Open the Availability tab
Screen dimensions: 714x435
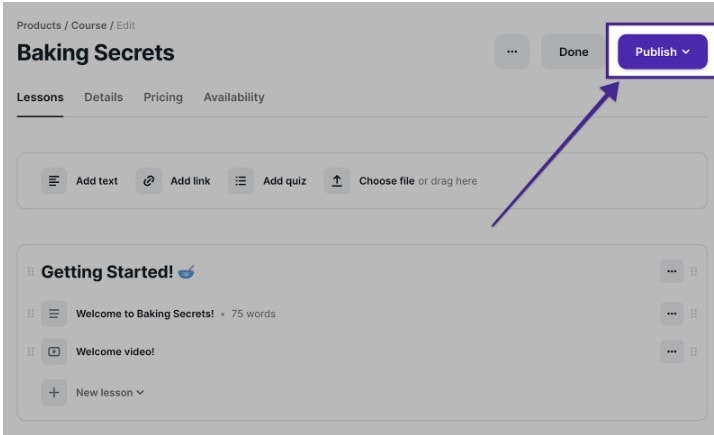point(234,98)
